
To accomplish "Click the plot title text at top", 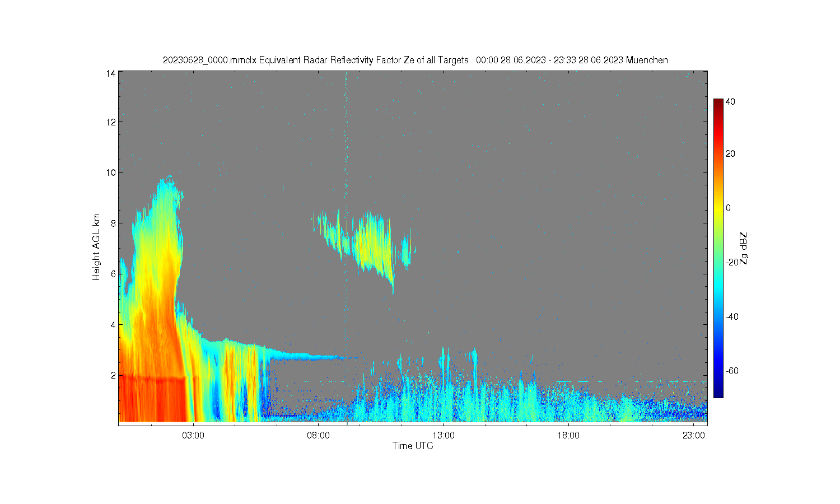I will click(415, 60).
